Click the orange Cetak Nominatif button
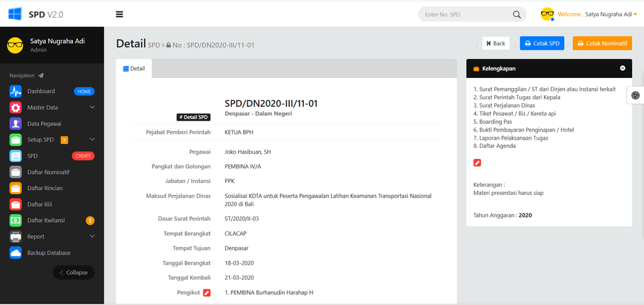Viewport: 644px width, 305px height. click(x=602, y=43)
